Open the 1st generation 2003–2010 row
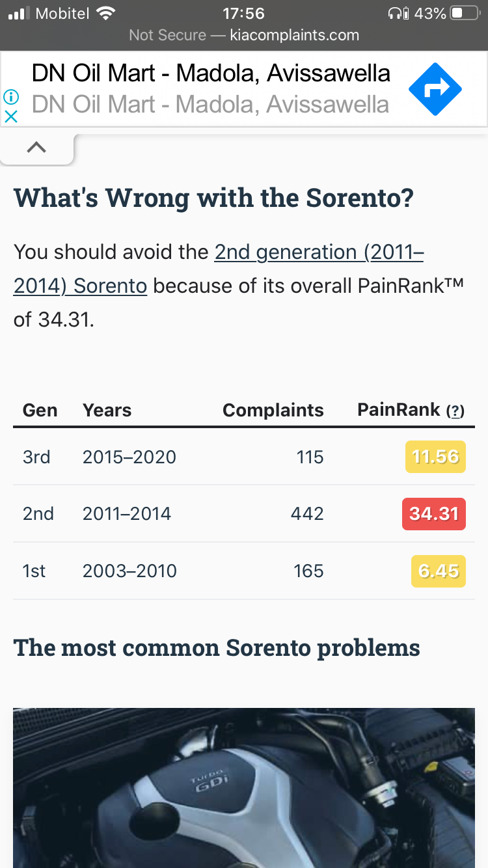Viewport: 488px width, 868px height. point(244,571)
